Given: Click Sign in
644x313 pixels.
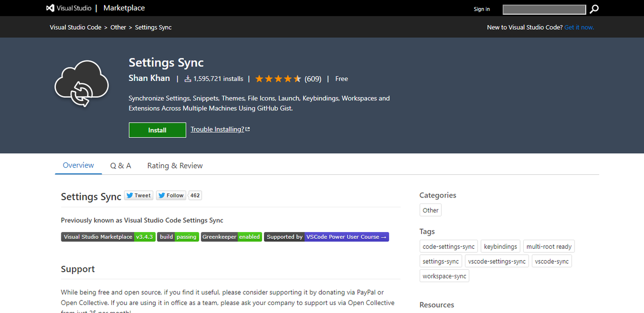Looking at the screenshot, I should (x=481, y=9).
